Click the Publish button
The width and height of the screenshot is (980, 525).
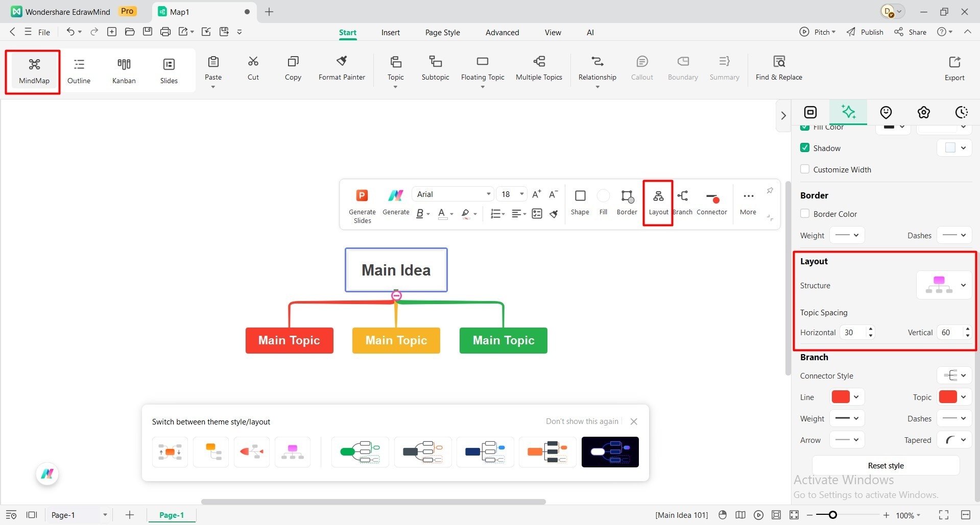[865, 32]
